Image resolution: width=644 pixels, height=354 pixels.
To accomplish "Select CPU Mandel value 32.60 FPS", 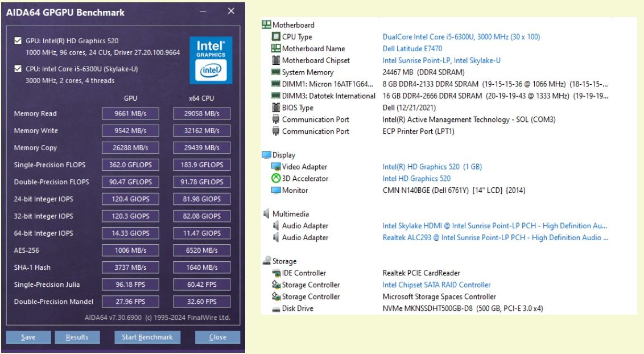I will coord(201,302).
